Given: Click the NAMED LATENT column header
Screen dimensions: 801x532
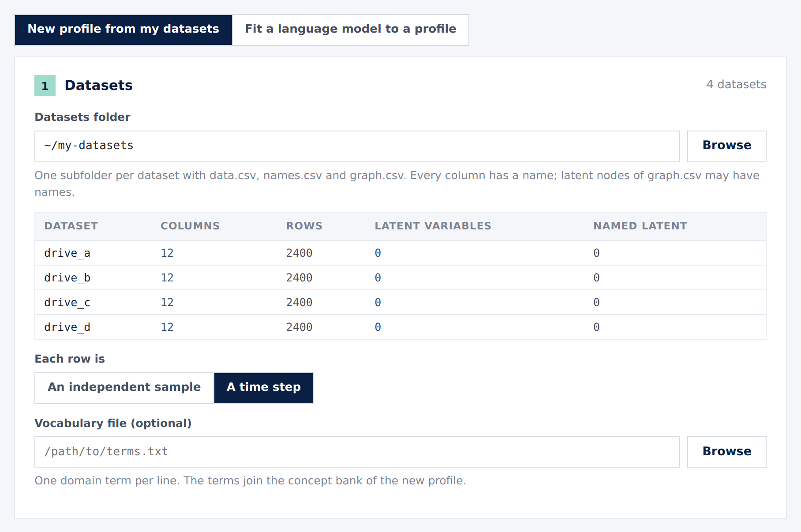Looking at the screenshot, I should click(x=640, y=226).
